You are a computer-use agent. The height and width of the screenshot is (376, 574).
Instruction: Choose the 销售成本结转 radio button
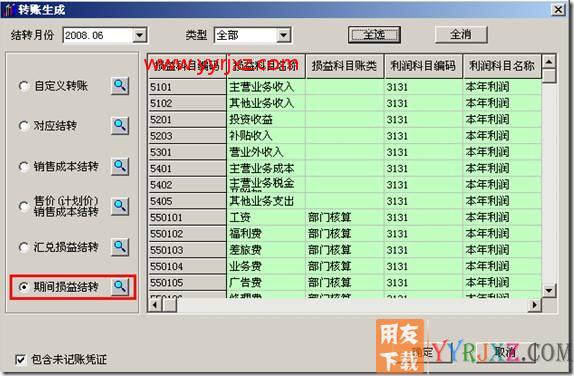click(x=23, y=167)
